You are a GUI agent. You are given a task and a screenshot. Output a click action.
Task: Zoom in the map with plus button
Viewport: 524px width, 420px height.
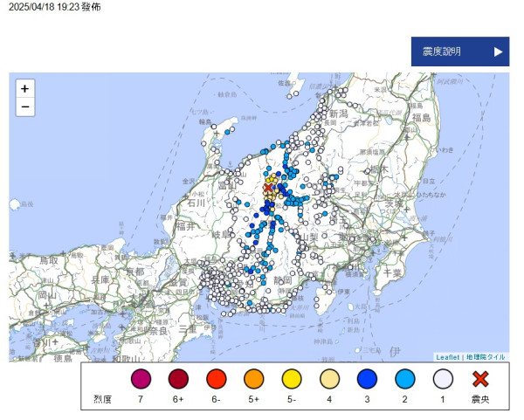coord(25,89)
